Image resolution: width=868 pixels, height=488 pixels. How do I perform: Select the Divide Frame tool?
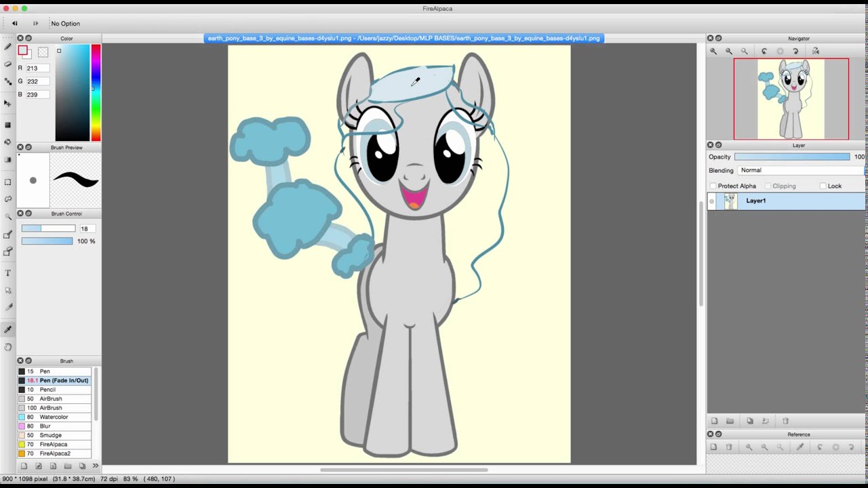(x=7, y=307)
